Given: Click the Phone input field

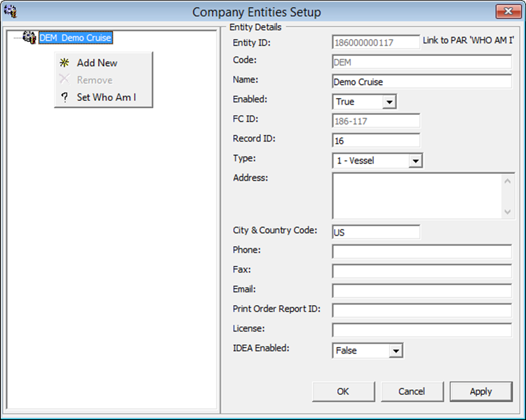Looking at the screenshot, I should [x=422, y=252].
